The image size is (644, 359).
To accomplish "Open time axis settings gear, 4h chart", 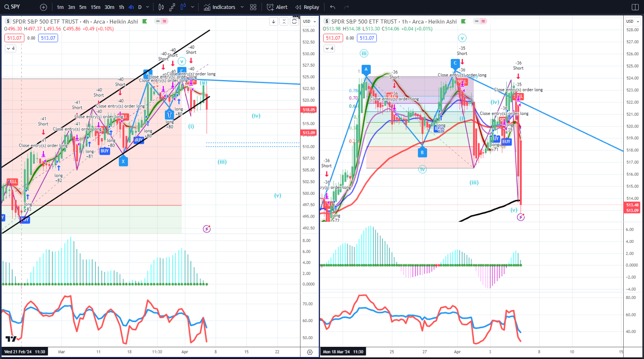I will click(310, 352).
